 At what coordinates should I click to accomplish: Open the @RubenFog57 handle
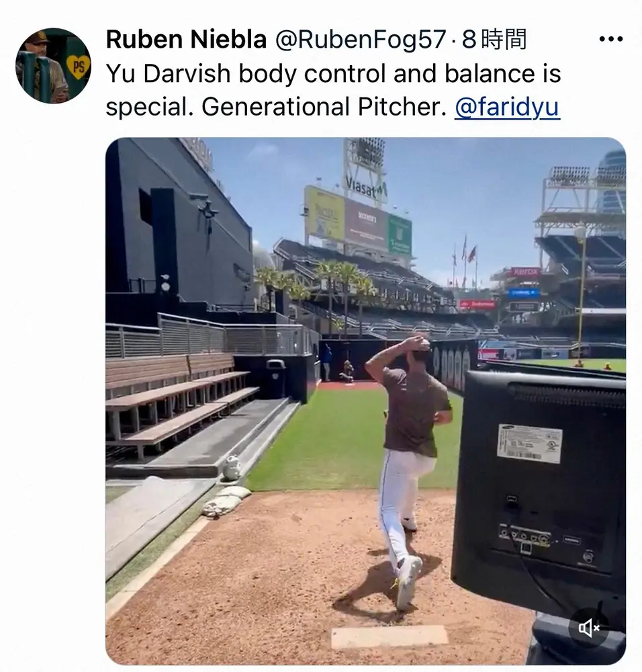[x=361, y=40]
